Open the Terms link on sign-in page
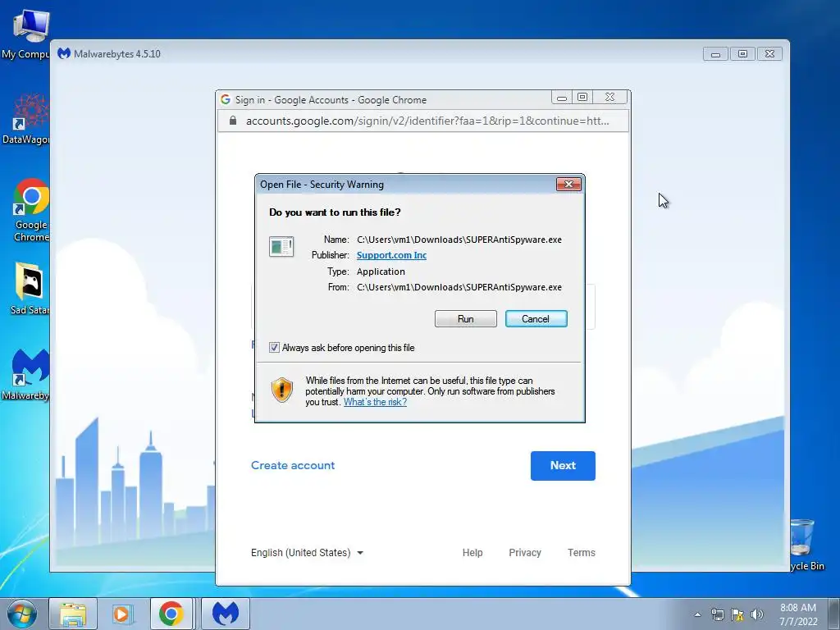 (x=582, y=552)
